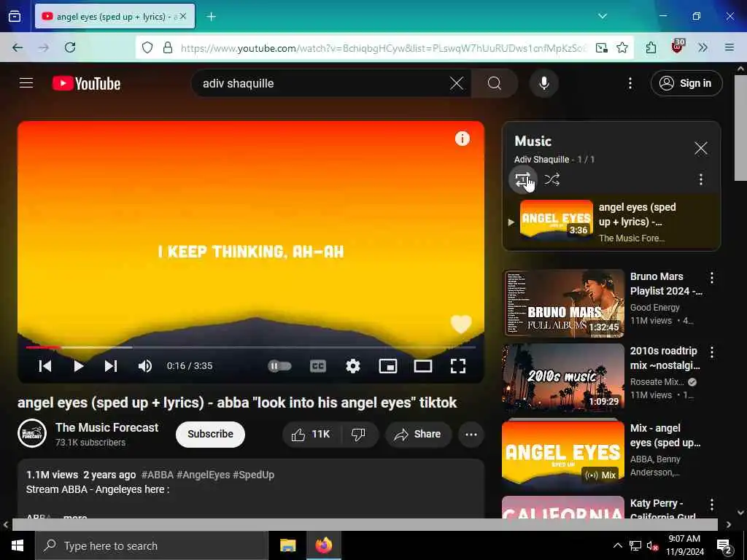This screenshot has width=747, height=560.
Task: Clear the search box with the X
Action: 457,83
